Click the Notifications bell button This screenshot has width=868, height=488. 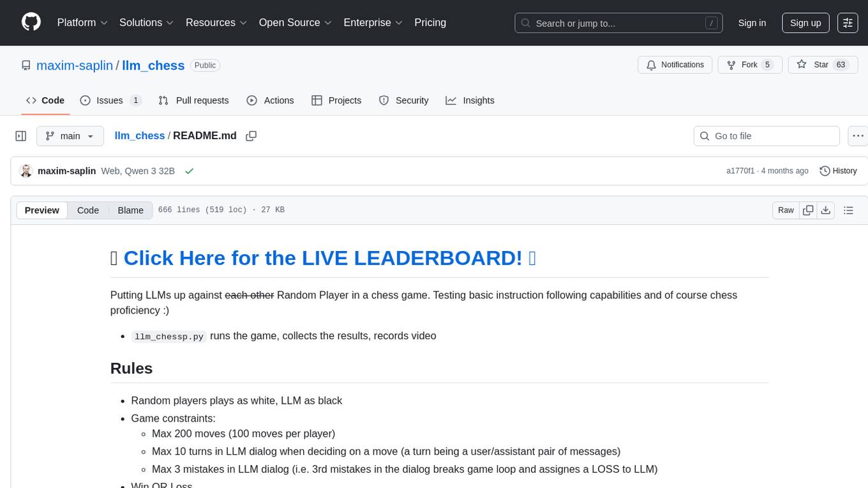pos(675,65)
